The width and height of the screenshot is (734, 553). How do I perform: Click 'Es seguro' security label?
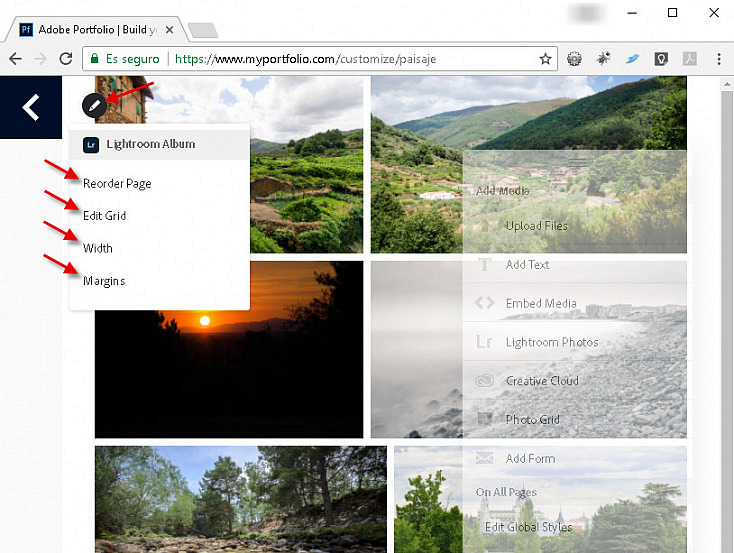(x=132, y=59)
